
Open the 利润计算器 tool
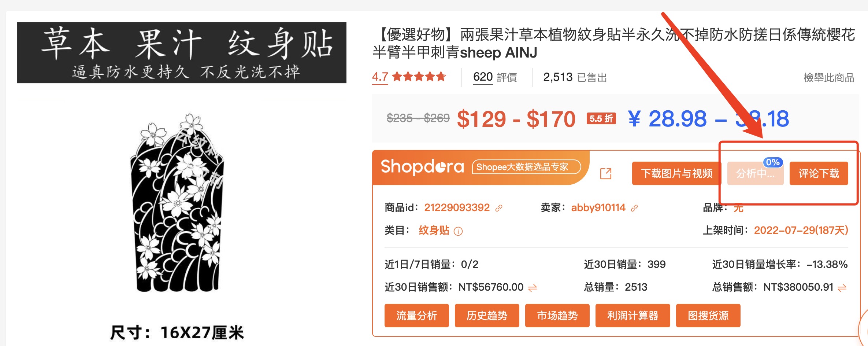633,316
